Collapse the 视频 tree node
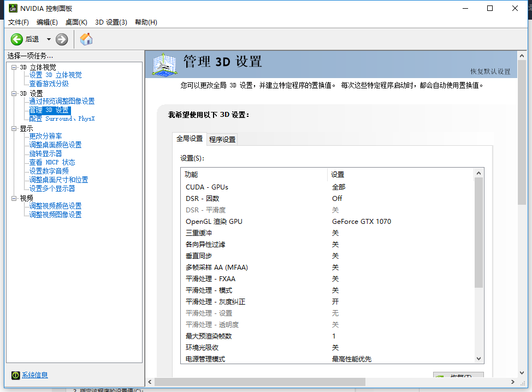Image resolution: width=532 pixels, height=392 pixels. [14, 198]
